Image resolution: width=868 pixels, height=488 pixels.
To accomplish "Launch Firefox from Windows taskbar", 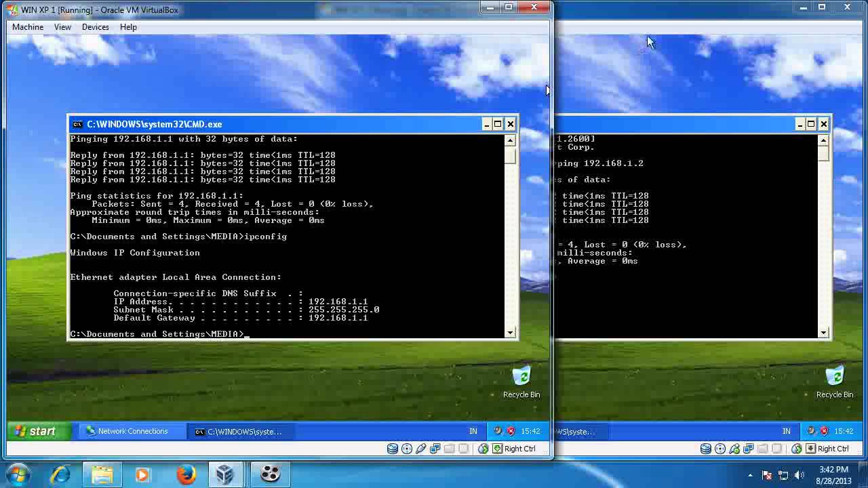I will tap(186, 474).
